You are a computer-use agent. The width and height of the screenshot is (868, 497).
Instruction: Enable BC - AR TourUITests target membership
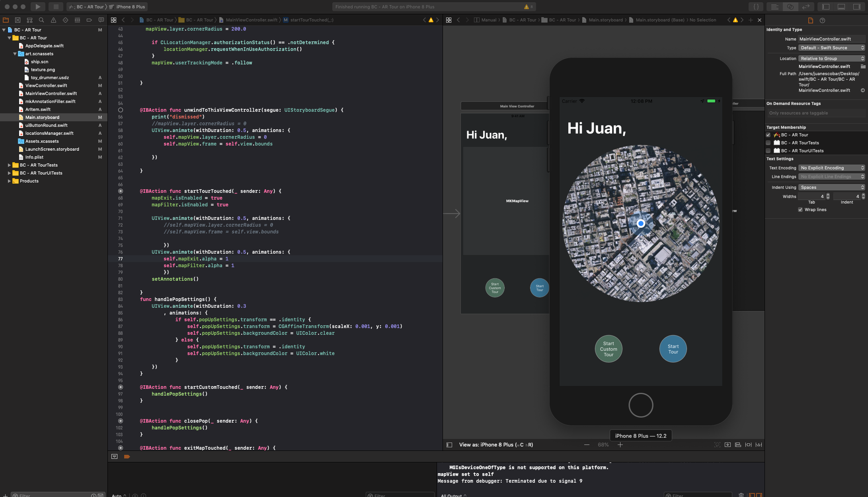(x=768, y=151)
